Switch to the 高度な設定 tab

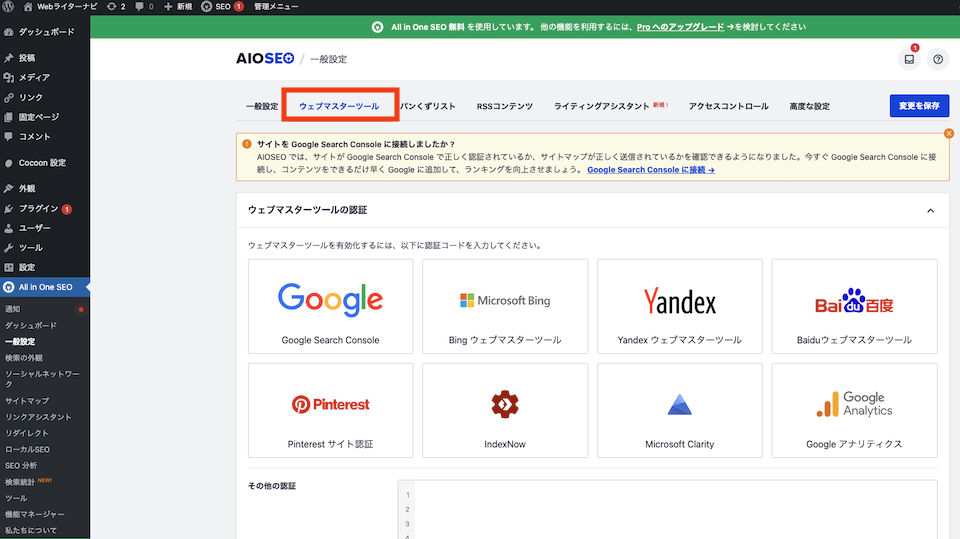(x=809, y=106)
